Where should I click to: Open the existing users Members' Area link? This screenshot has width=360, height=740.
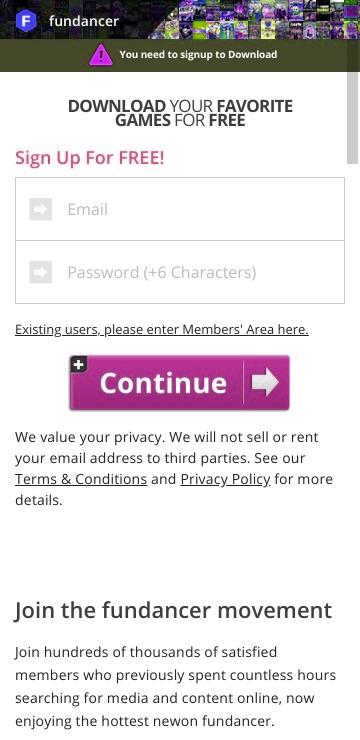pyautogui.click(x=162, y=329)
